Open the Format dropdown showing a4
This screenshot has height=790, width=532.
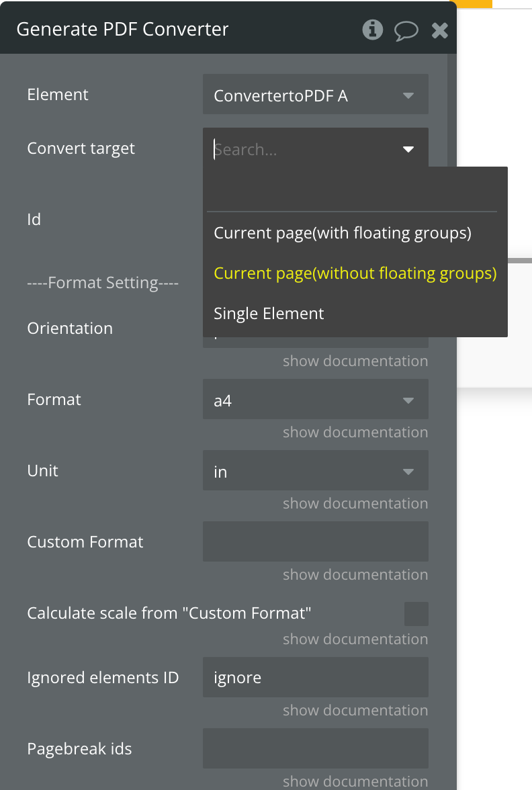click(316, 400)
